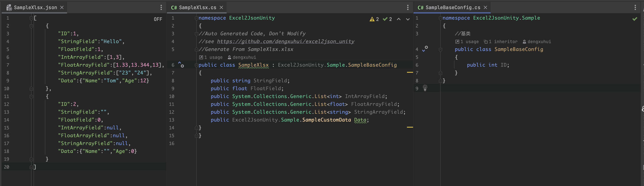
Task: Click the fold end marker at JSON line 20
Action: pos(31,167)
